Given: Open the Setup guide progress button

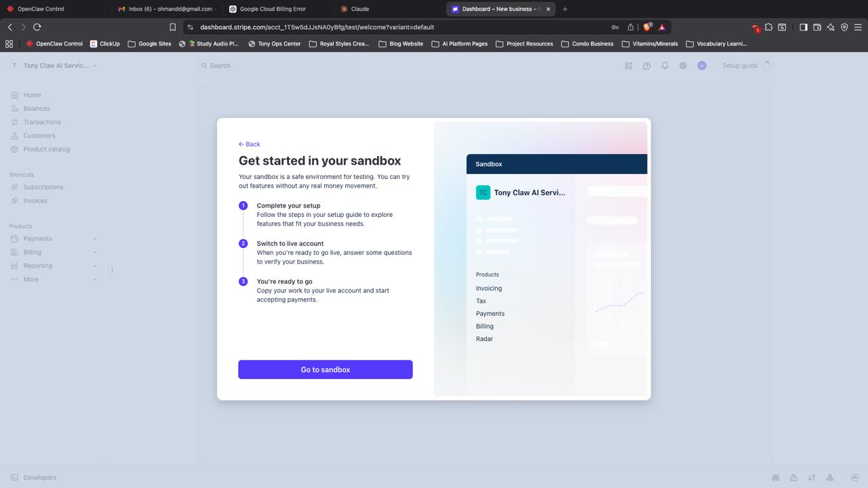Looking at the screenshot, I should (746, 66).
